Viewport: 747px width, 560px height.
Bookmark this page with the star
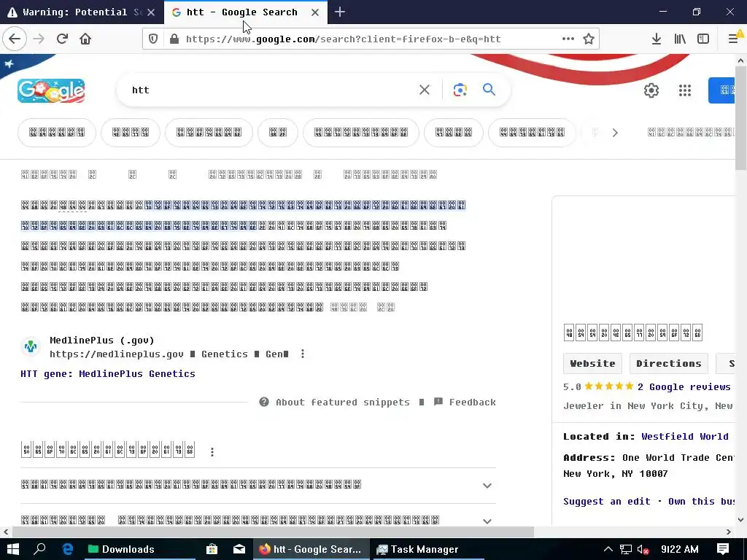click(589, 39)
